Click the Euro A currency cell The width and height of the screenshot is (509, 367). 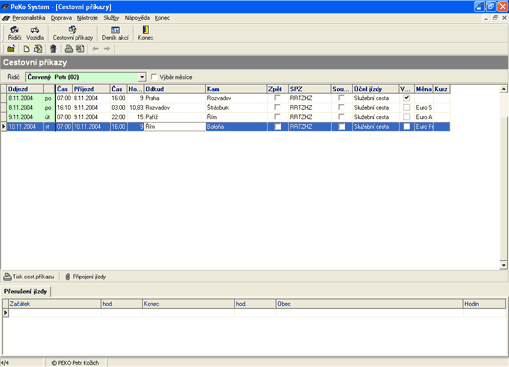coord(424,117)
